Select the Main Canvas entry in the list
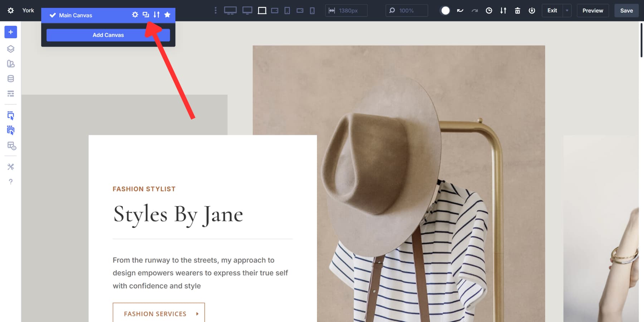644x322 pixels. 75,15
